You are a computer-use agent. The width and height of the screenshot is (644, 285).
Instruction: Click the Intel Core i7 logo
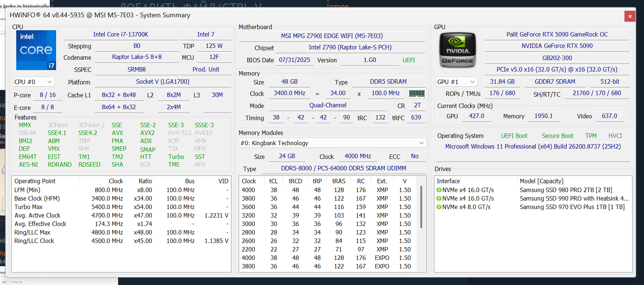click(36, 50)
